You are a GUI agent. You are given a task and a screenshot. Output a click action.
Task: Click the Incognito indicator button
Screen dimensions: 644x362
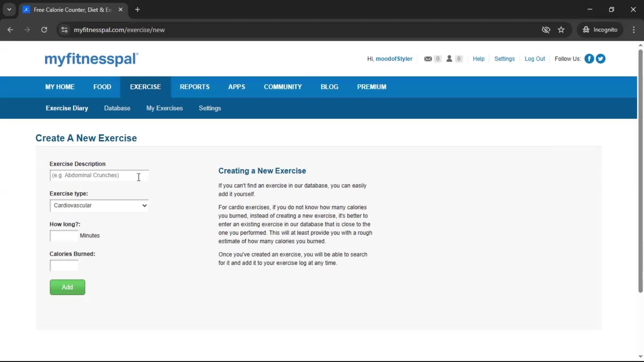[x=600, y=30]
